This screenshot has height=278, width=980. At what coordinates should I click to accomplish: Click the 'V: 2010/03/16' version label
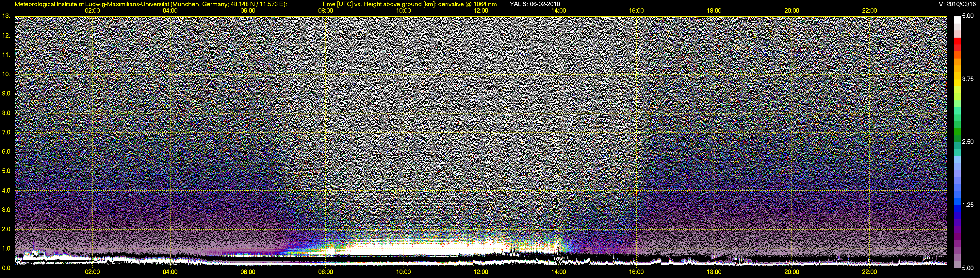coord(958,4)
